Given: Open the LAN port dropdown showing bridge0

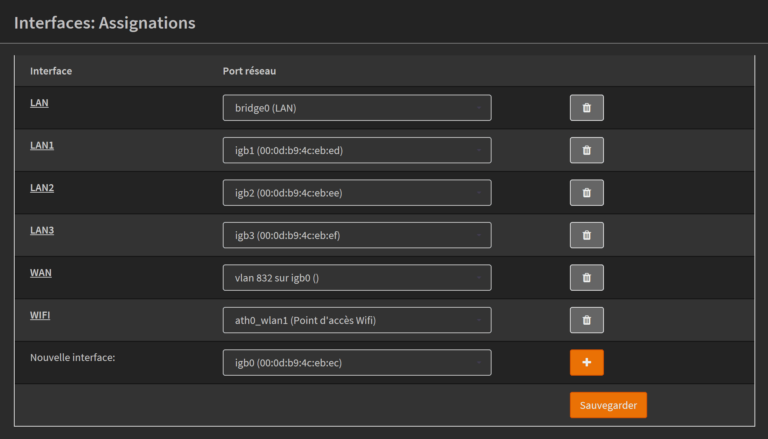Looking at the screenshot, I should pos(356,108).
